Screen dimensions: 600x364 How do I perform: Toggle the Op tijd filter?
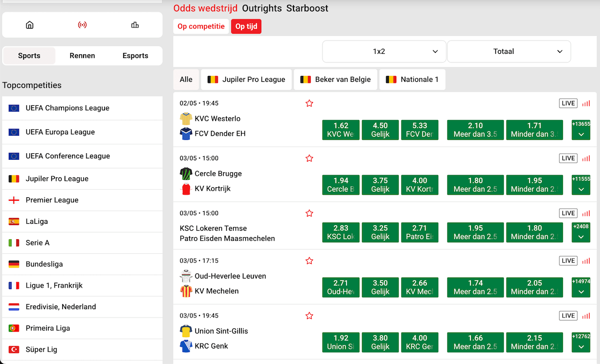coord(246,26)
